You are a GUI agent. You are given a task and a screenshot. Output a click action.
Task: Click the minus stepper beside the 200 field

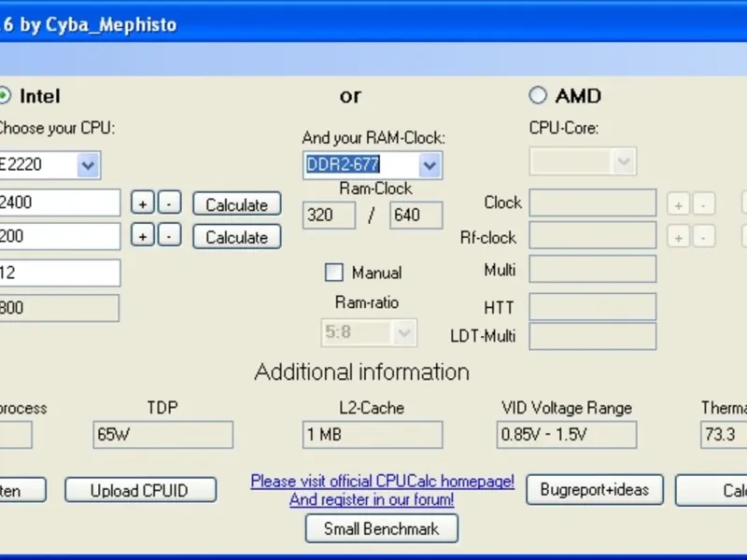click(169, 235)
